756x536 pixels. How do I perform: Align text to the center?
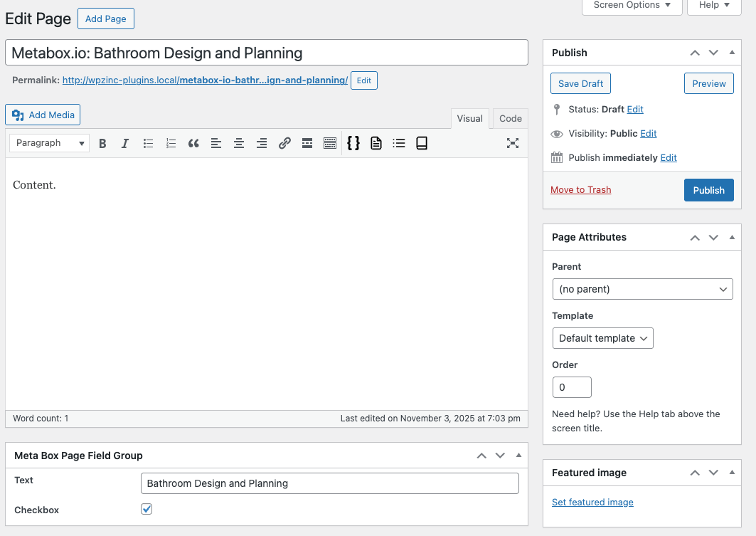tap(239, 143)
